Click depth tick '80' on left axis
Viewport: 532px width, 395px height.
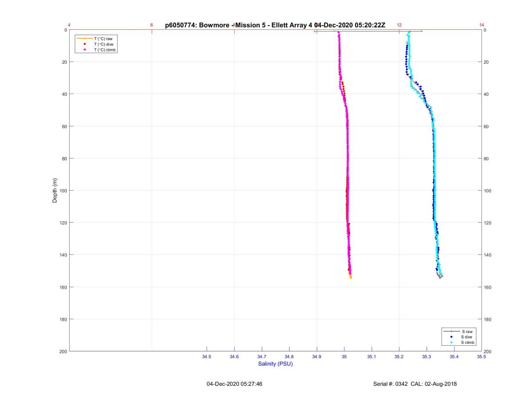(x=65, y=159)
